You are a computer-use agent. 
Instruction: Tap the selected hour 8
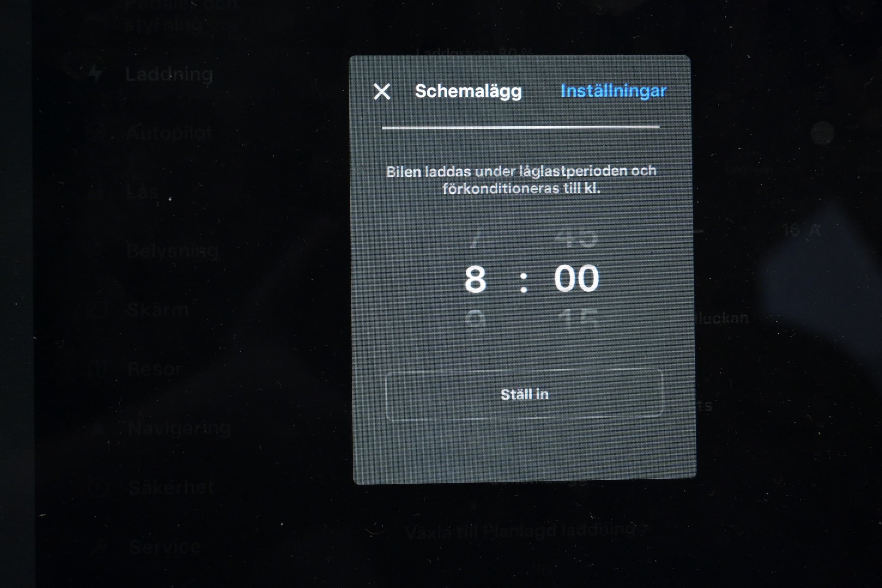[476, 279]
